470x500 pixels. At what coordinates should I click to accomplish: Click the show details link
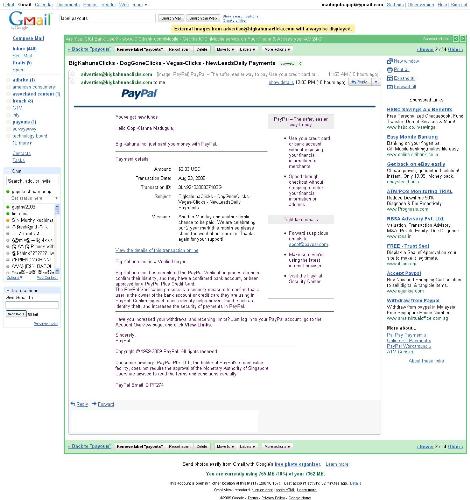(x=281, y=82)
